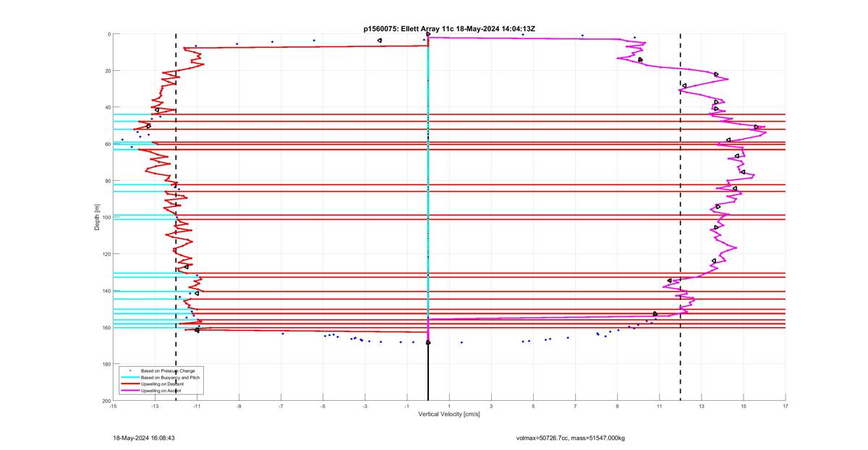Click the velocity tick label 17

786,407
